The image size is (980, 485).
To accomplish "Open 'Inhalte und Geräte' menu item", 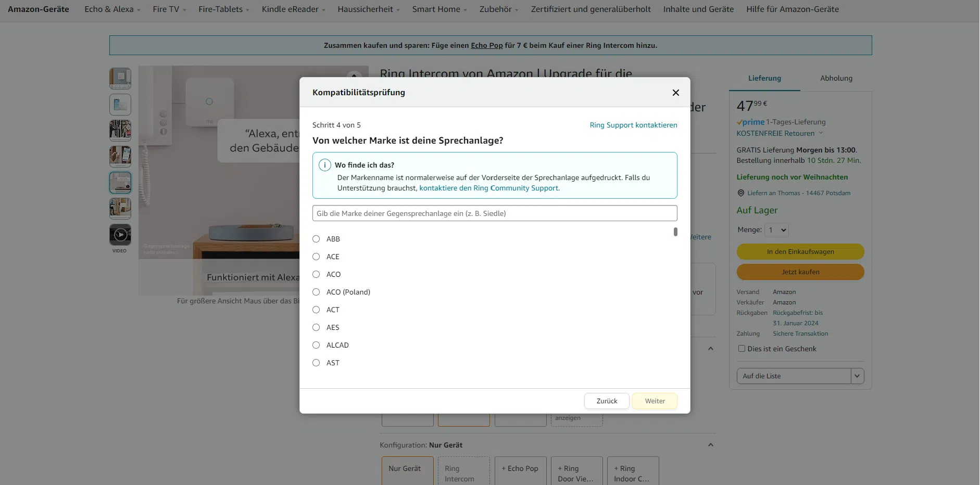I will pos(698,9).
